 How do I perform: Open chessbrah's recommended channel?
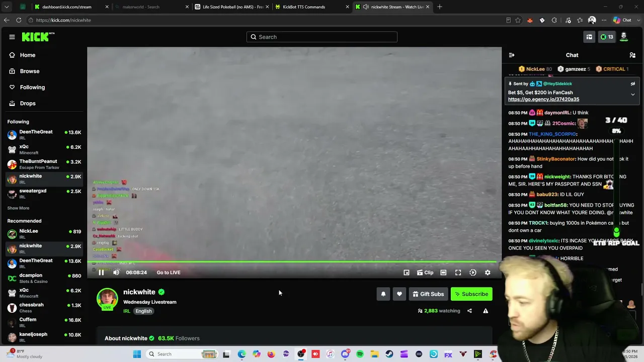(x=44, y=307)
